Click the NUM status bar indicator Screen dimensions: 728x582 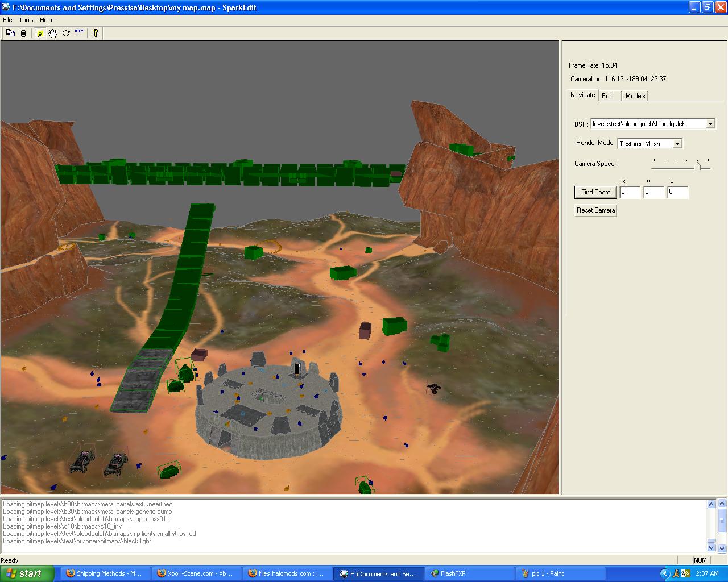700,560
